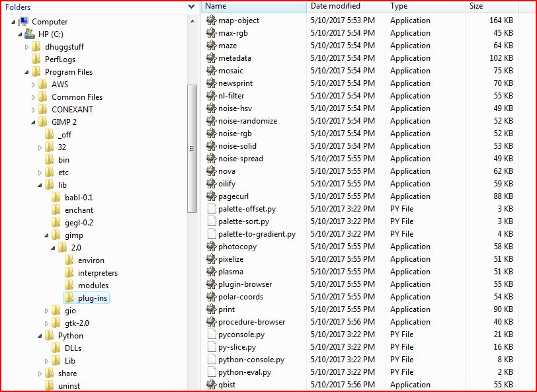Viewport: 537px width, 392px height.
Task: Click the mosaic plug-in icon
Action: (x=212, y=71)
